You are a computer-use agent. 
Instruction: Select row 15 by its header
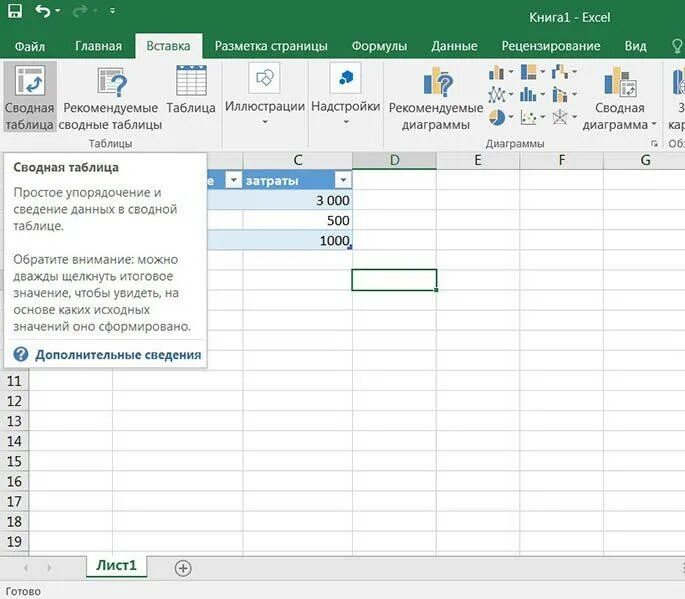[x=14, y=461]
